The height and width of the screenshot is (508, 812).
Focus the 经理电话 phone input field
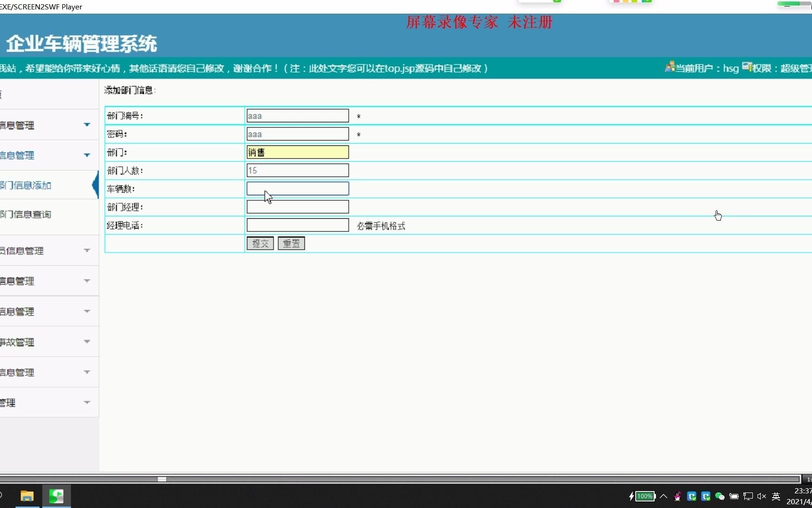pyautogui.click(x=298, y=225)
